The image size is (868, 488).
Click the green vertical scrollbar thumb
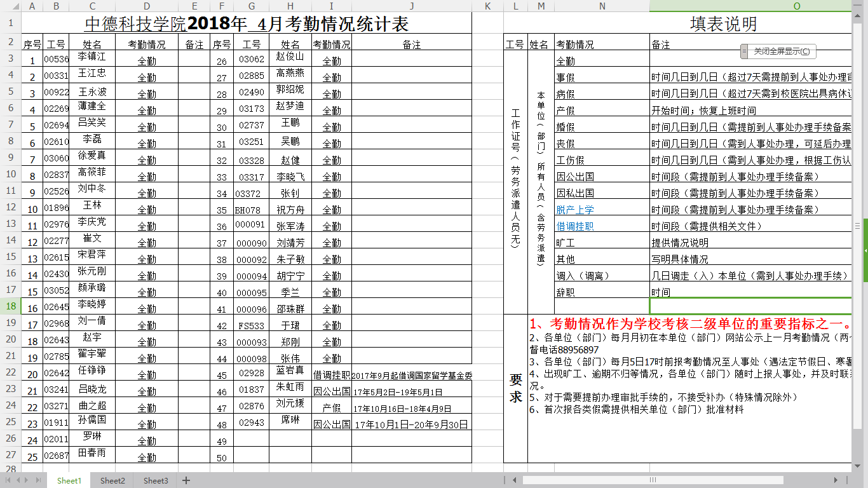tap(865, 252)
